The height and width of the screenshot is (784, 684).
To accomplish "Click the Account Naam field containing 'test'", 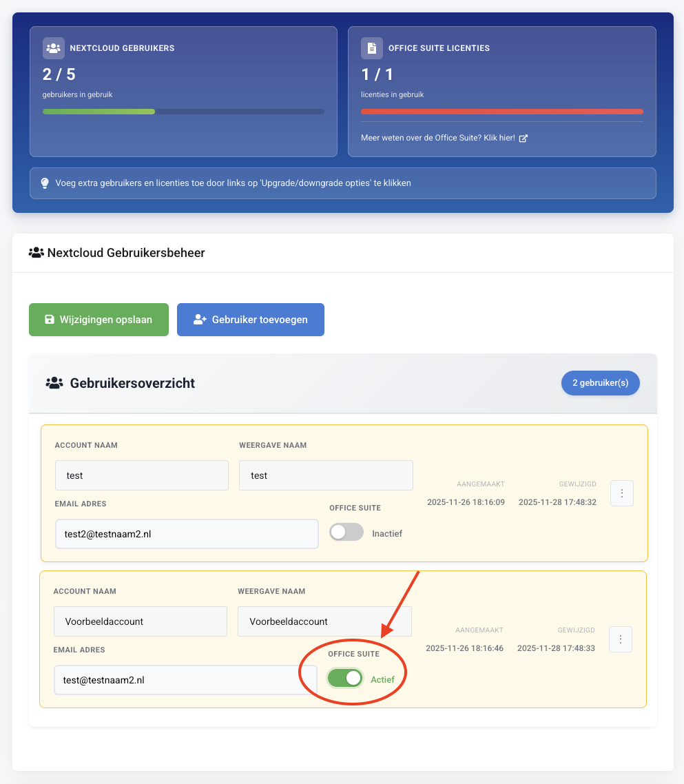I will click(142, 475).
